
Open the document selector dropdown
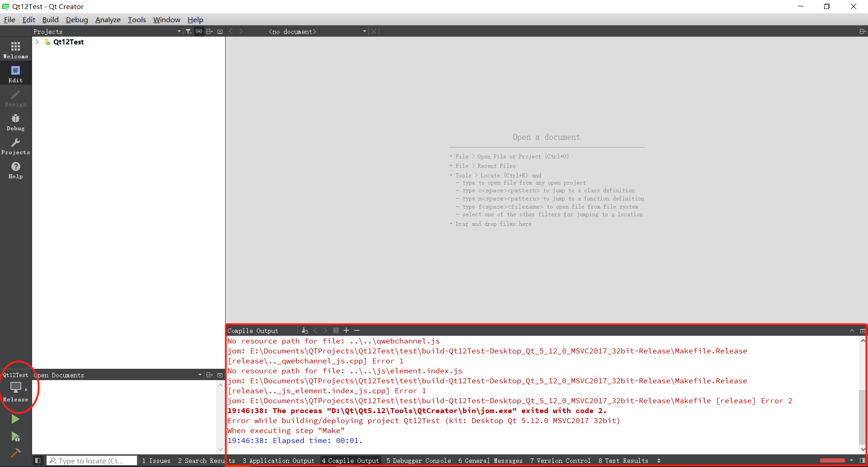pos(317,31)
